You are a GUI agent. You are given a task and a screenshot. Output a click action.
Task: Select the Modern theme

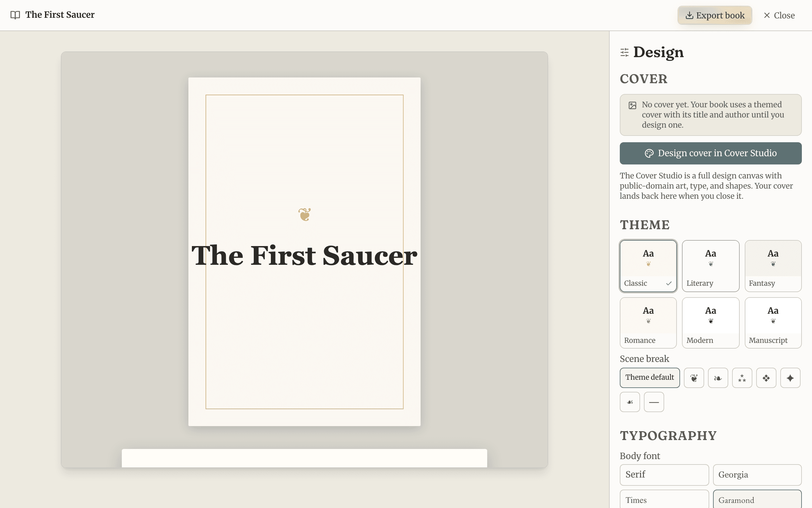pyautogui.click(x=711, y=323)
